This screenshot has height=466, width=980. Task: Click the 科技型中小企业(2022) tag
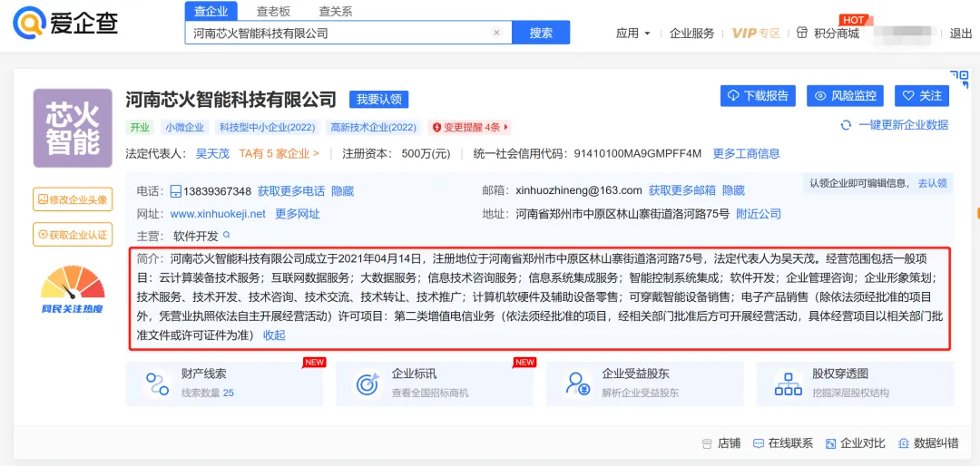(268, 128)
